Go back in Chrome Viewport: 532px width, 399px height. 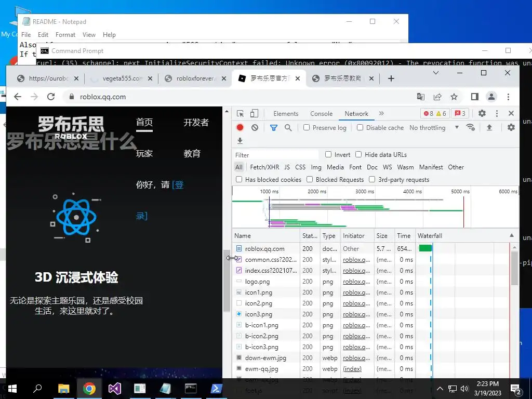tap(18, 97)
